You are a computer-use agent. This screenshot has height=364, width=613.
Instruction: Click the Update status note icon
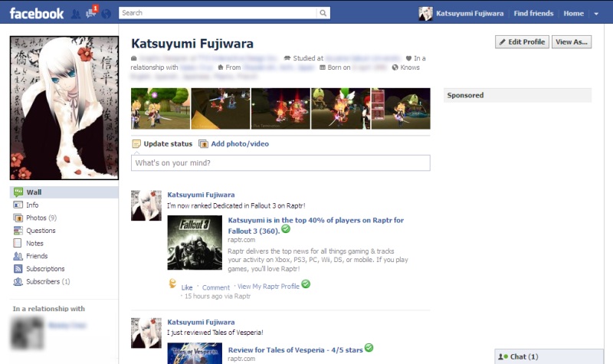[136, 144]
